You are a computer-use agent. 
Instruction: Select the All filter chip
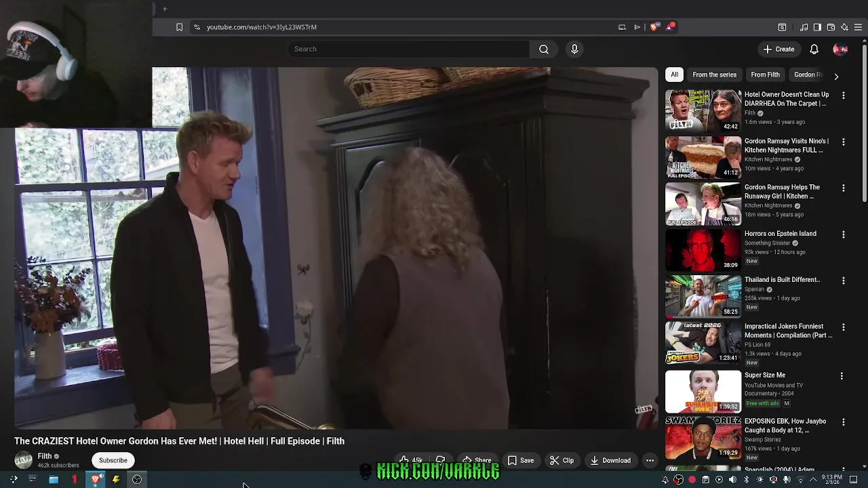[674, 75]
